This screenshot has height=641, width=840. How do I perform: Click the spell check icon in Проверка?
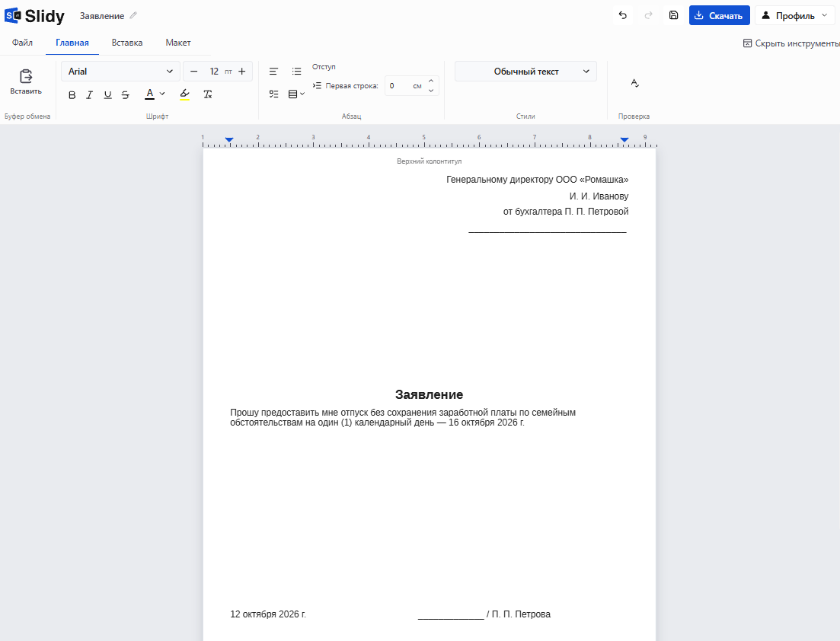[x=635, y=83]
